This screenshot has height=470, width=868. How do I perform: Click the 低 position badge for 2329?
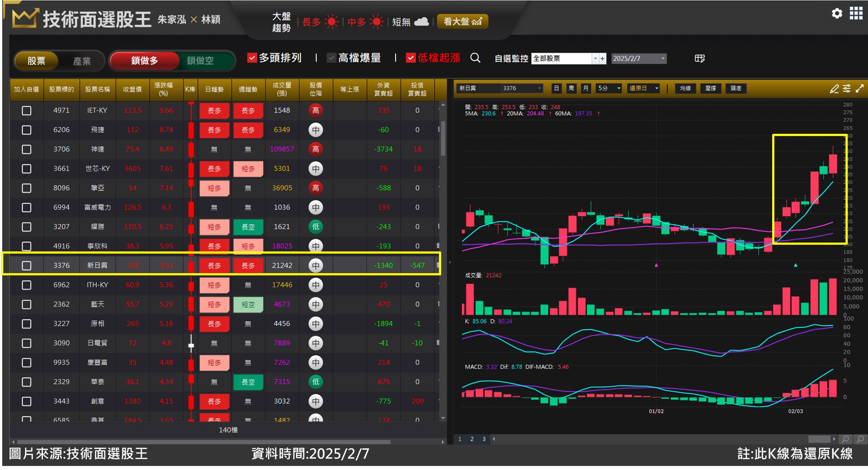[x=316, y=382]
